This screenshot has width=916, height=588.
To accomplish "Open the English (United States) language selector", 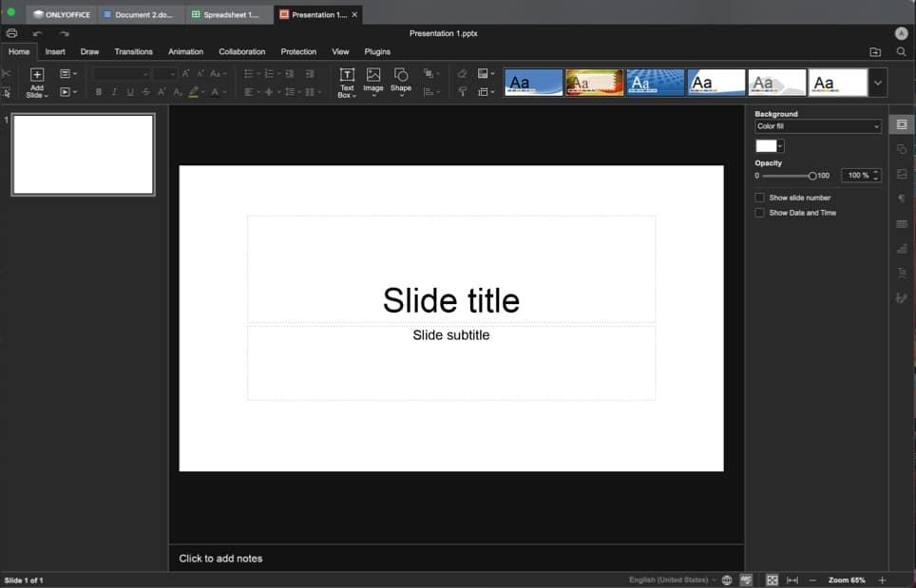I will (672, 579).
